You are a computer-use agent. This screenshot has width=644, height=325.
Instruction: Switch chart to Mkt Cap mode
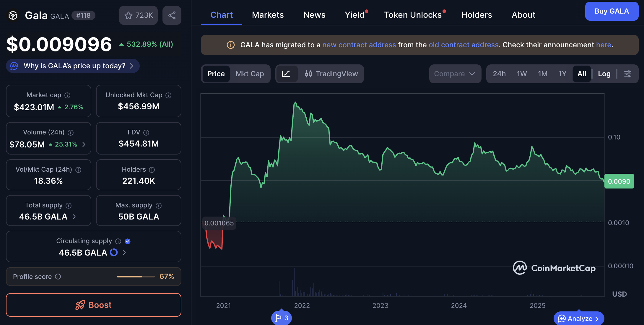[250, 74]
